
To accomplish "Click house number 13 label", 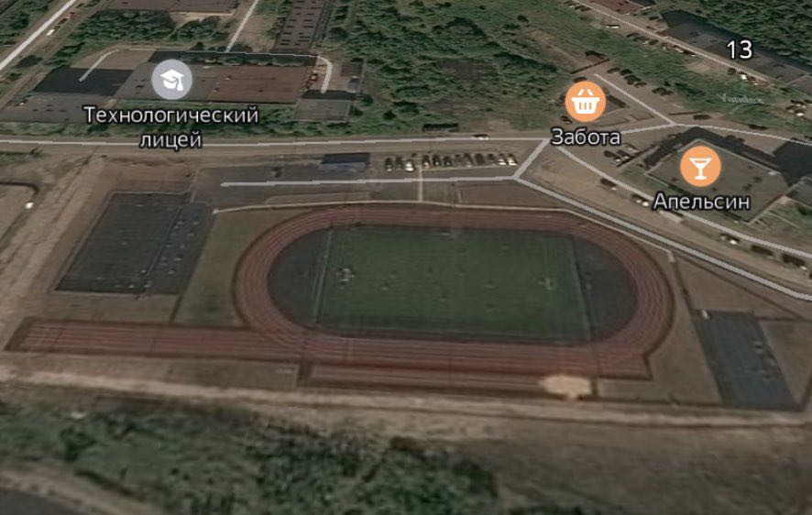I will (x=739, y=49).
